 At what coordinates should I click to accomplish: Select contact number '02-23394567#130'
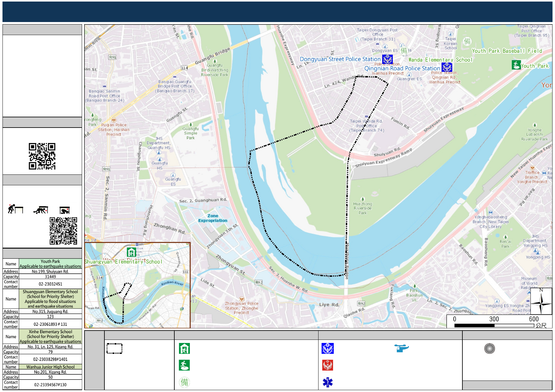50,385
